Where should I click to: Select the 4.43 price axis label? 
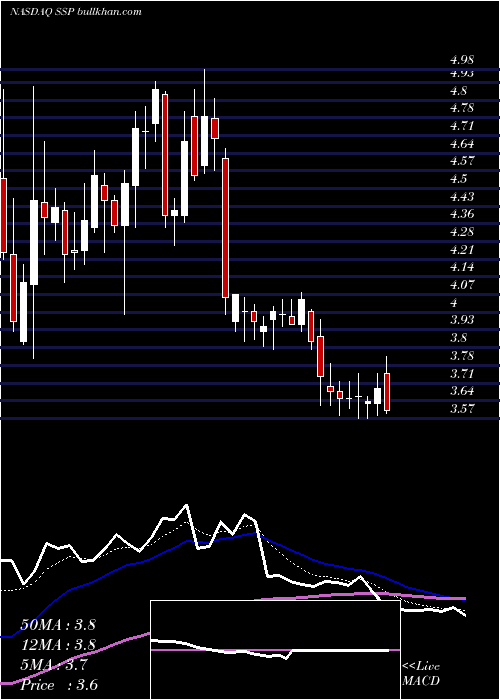pyautogui.click(x=462, y=196)
